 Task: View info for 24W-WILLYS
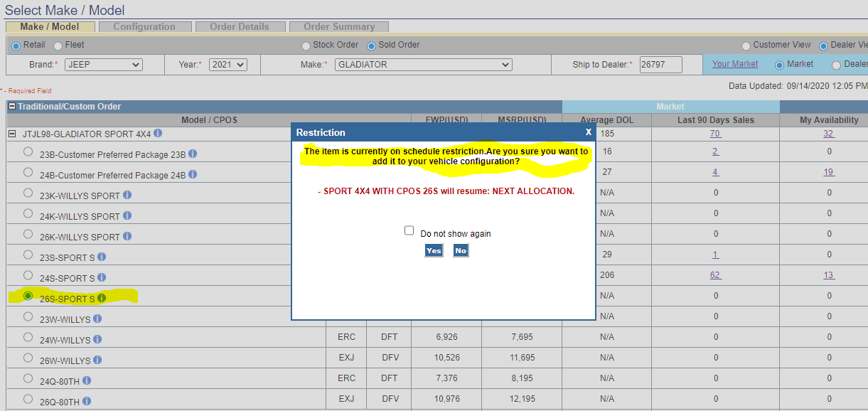[x=97, y=339]
